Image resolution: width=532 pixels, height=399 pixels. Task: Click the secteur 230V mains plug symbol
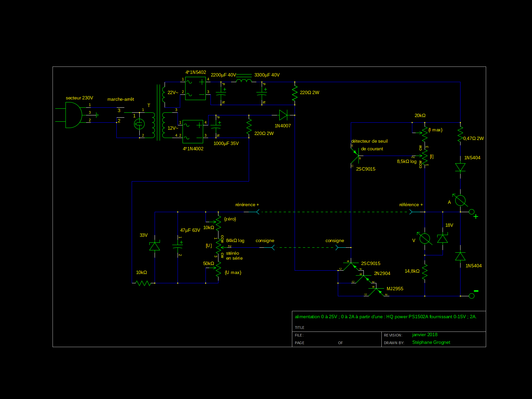(x=73, y=115)
